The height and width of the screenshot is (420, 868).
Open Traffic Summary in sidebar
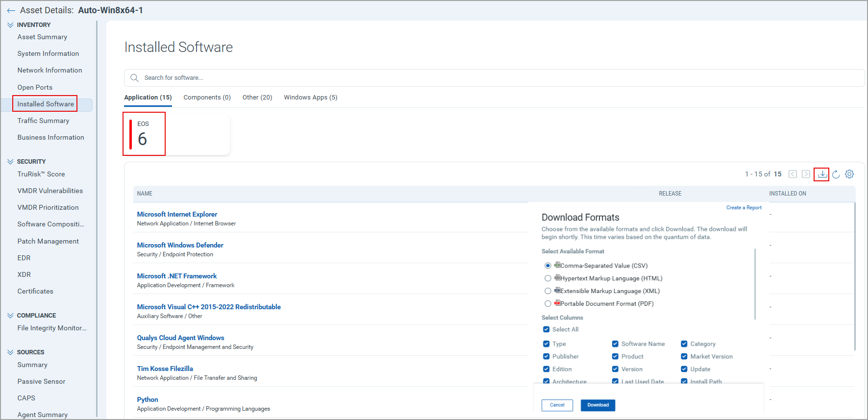tap(43, 121)
